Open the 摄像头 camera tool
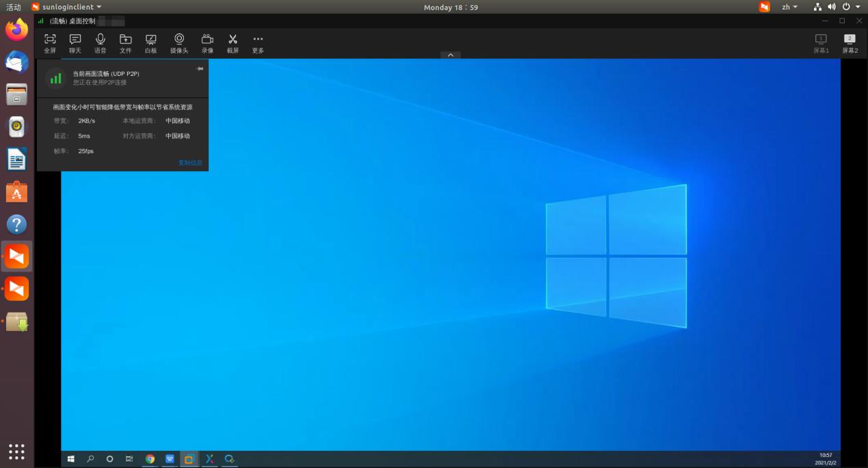 [x=179, y=44]
